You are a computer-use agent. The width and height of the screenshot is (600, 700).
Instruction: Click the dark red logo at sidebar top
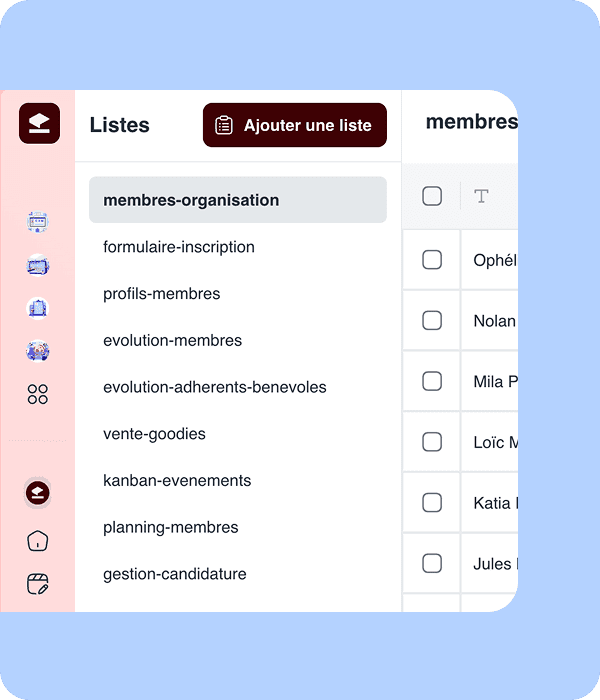39,123
